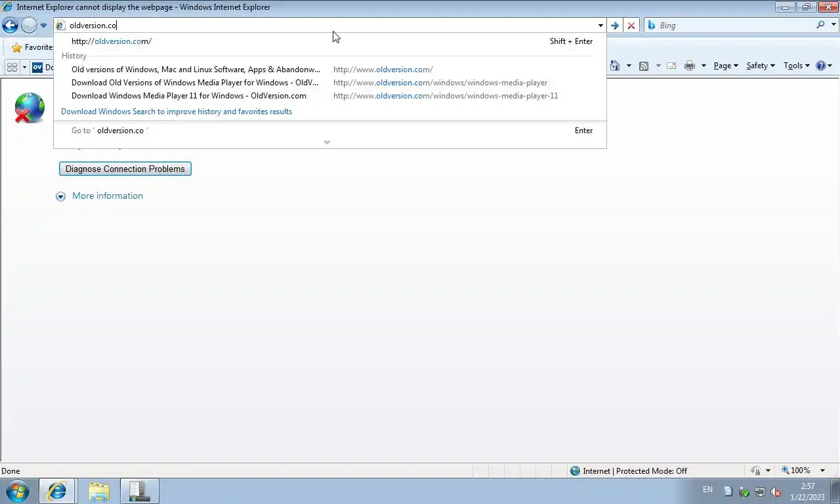The image size is (840, 504).
Task: Open Windows Explorer folder taskbar icon
Action: [99, 491]
